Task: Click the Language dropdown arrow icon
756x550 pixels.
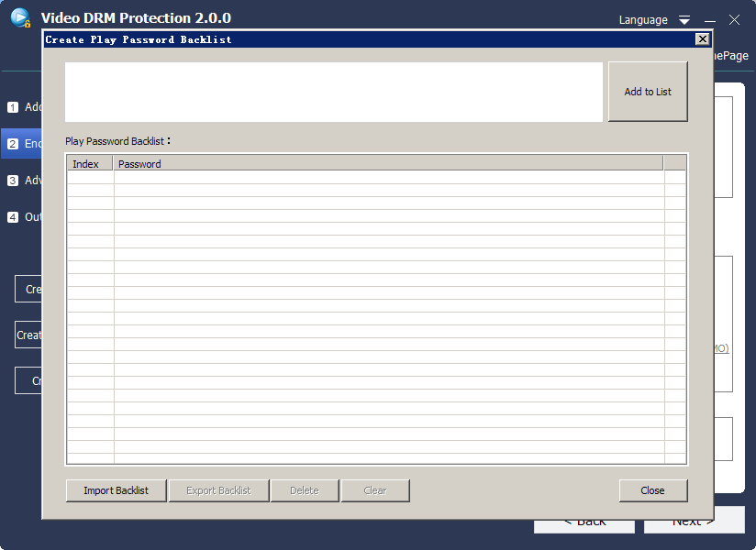Action: coord(684,20)
